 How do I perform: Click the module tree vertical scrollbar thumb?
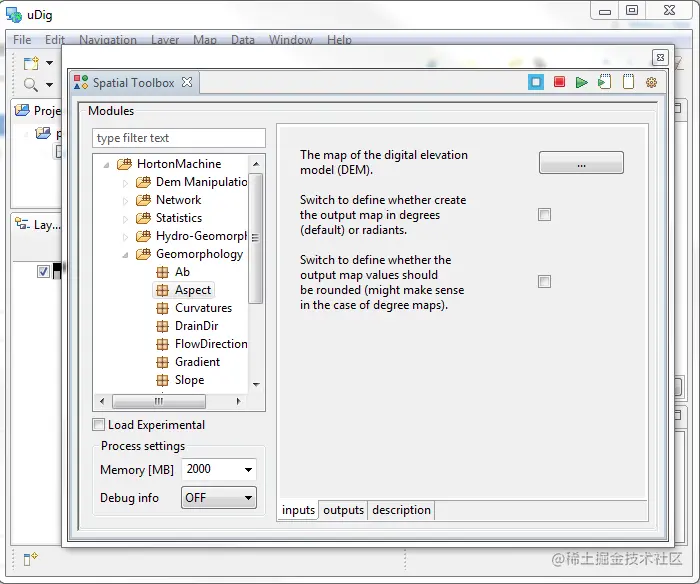(255, 238)
